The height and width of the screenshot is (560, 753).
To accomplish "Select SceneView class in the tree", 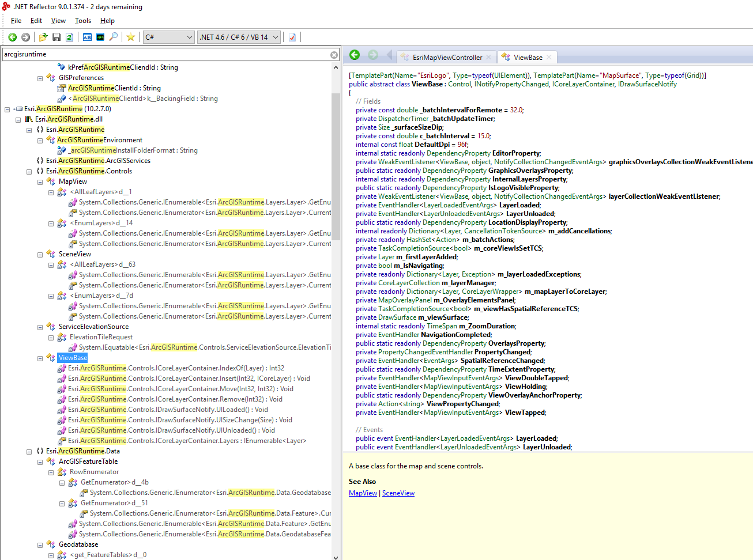I will point(75,254).
